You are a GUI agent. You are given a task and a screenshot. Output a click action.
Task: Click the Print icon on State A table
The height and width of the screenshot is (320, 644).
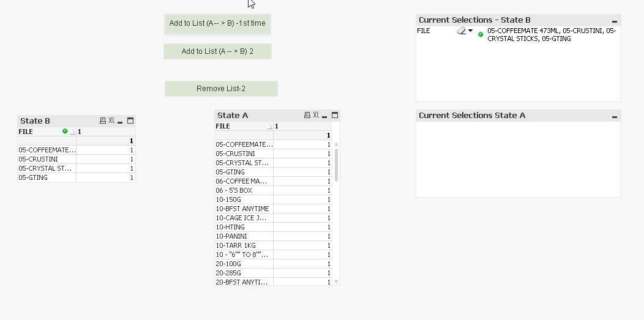[x=307, y=115]
